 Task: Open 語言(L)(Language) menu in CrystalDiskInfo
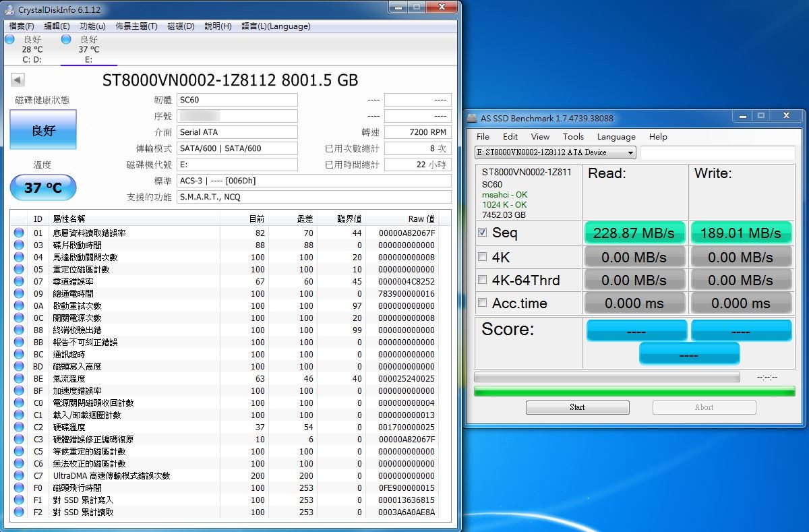(x=276, y=26)
